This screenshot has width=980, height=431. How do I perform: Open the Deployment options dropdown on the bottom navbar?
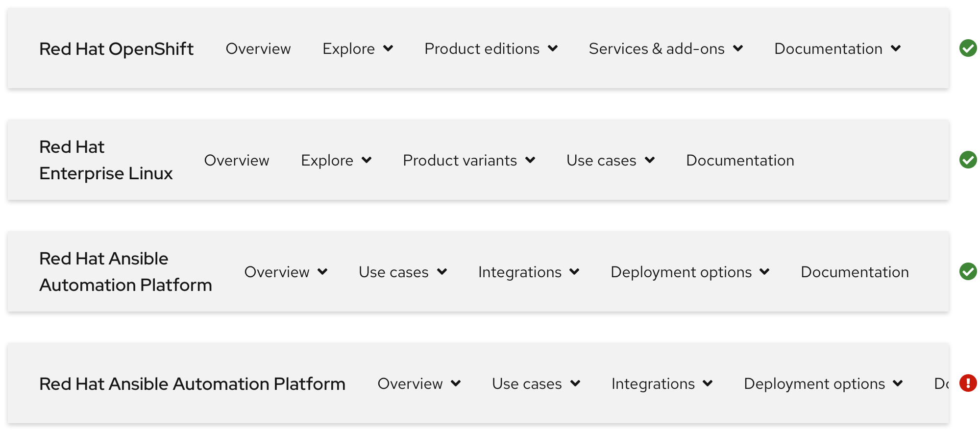point(821,383)
